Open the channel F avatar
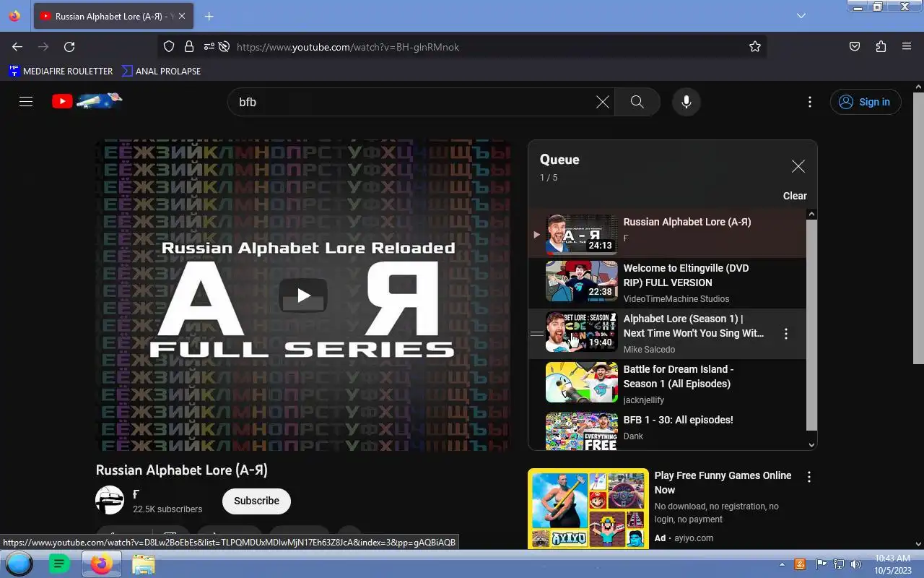The width and height of the screenshot is (924, 578). [110, 500]
